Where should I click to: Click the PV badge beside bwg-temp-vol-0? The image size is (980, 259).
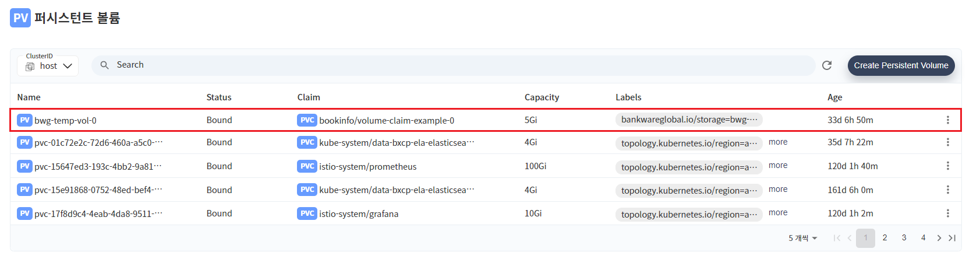coord(24,120)
